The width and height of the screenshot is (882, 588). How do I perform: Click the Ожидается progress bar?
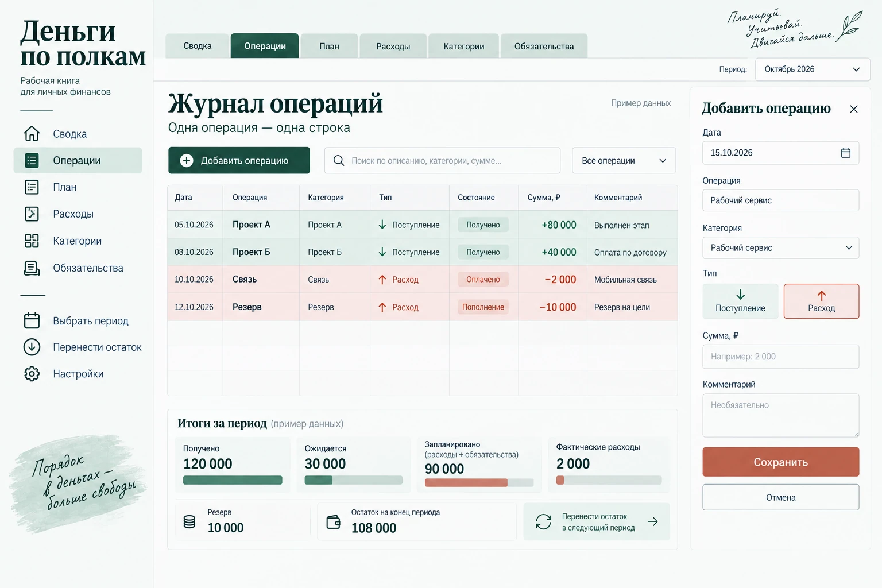click(353, 480)
